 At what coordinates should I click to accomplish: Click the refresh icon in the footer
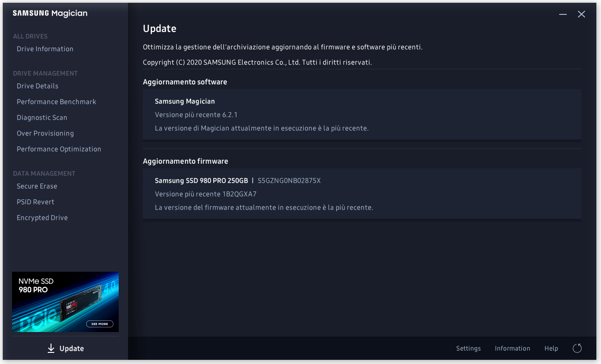click(577, 348)
